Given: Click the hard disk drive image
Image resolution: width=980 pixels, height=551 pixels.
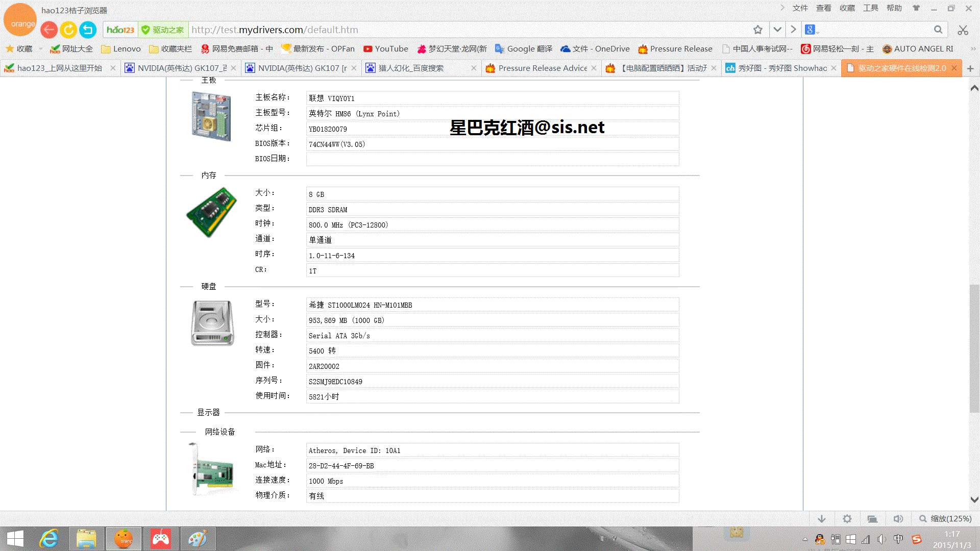Looking at the screenshot, I should pos(212,323).
